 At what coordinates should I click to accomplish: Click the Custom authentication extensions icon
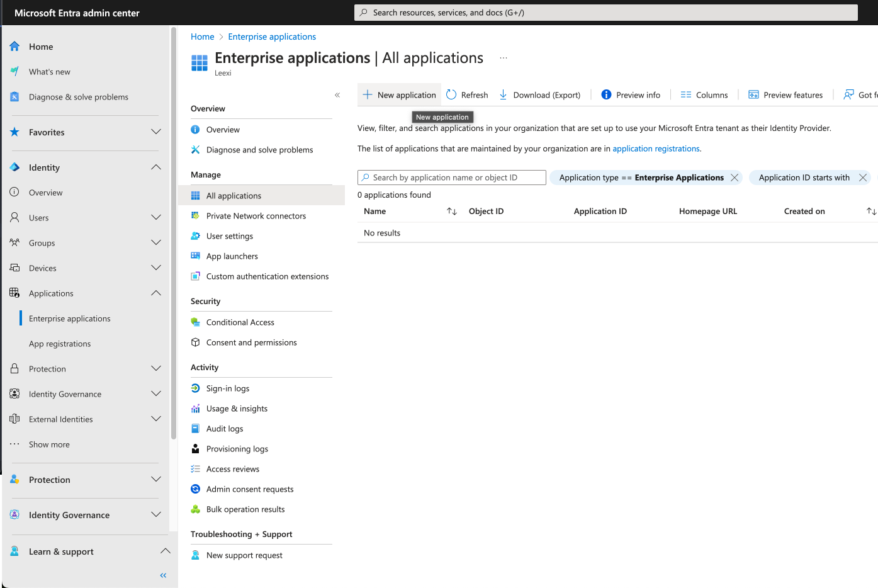click(195, 276)
